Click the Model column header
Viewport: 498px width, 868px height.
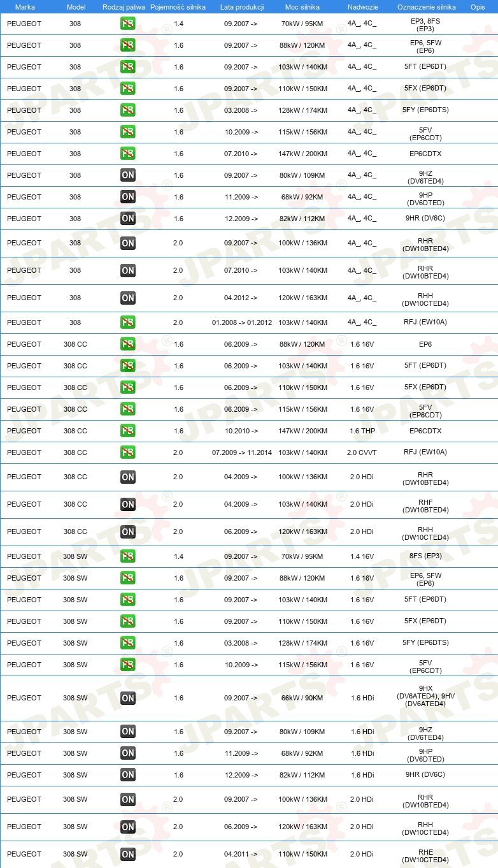(76, 7)
